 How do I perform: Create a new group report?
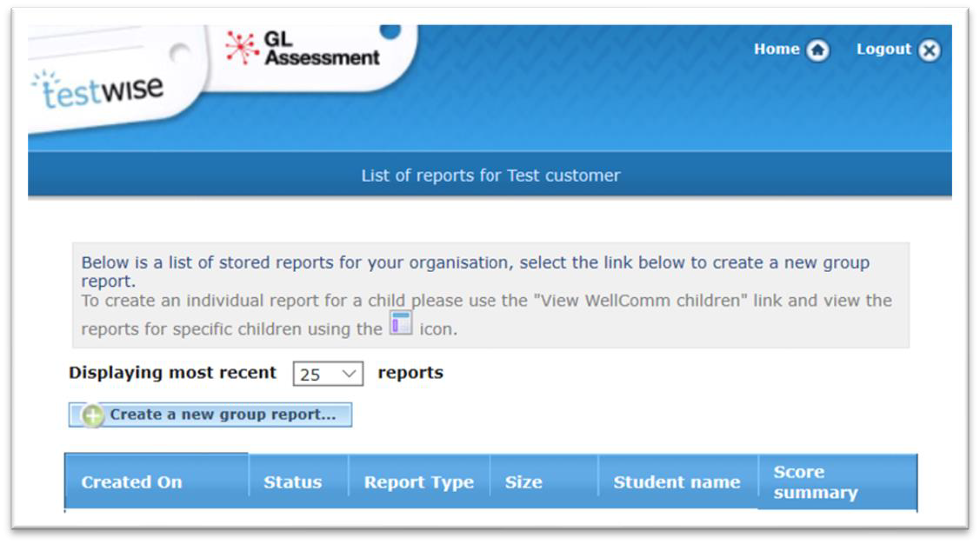(x=210, y=415)
